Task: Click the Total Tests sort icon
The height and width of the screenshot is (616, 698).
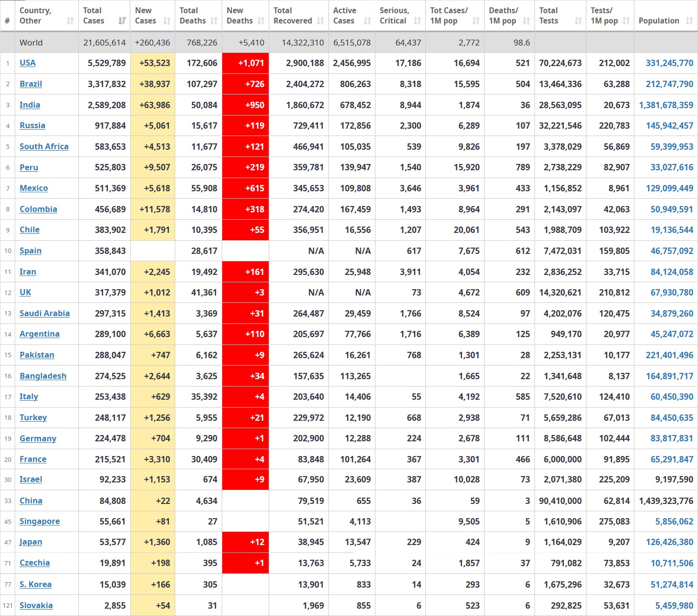Action: point(578,21)
